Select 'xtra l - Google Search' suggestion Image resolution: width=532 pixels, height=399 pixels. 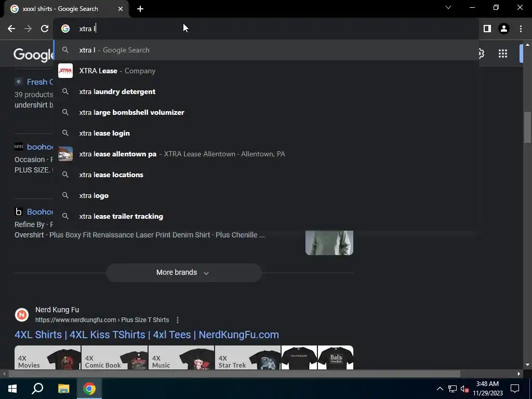(x=267, y=50)
